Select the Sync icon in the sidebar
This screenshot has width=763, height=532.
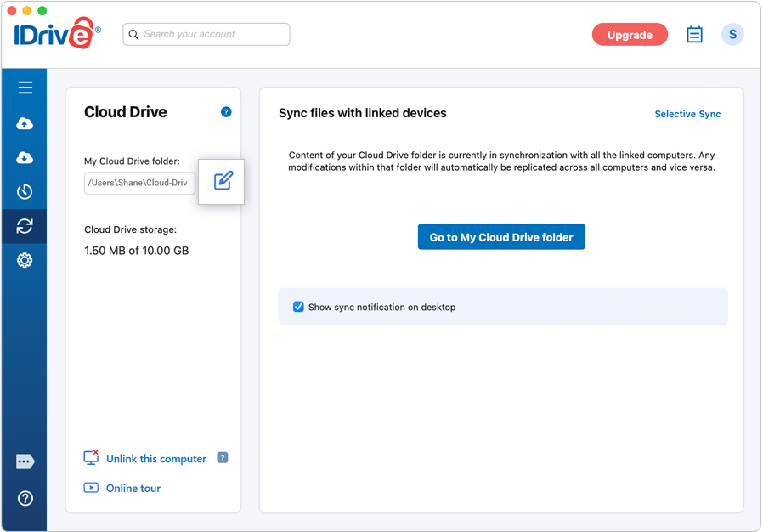click(x=25, y=226)
